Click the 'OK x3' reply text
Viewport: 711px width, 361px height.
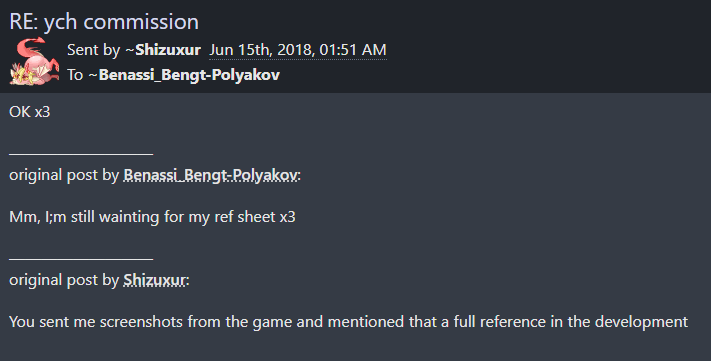29,112
